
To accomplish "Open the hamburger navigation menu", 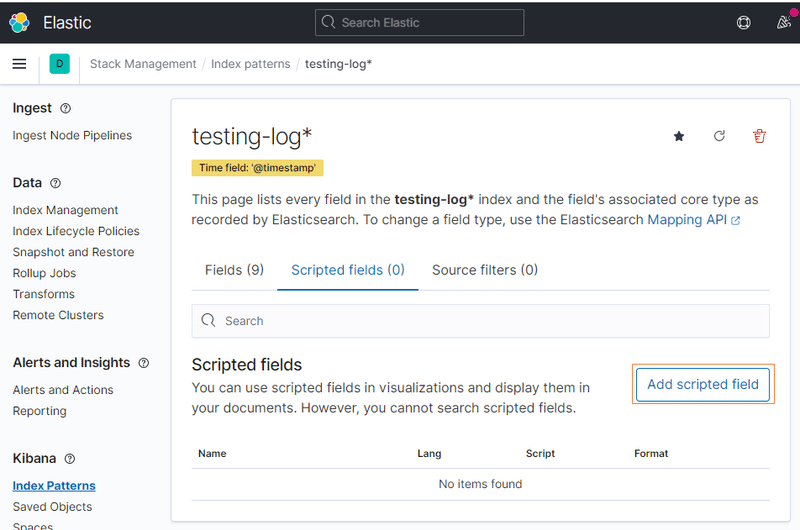I will coord(19,64).
